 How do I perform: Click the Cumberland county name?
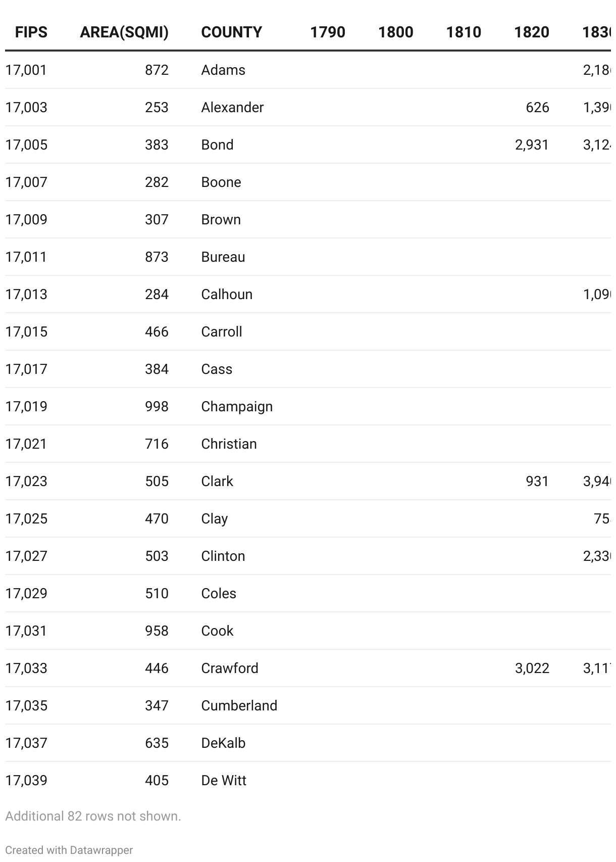coord(239,705)
